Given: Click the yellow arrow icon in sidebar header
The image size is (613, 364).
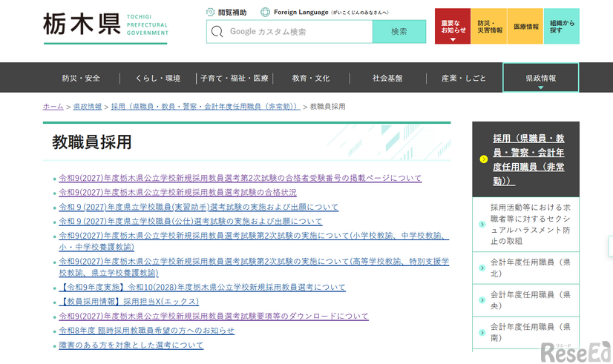Looking at the screenshot, I should [x=484, y=159].
